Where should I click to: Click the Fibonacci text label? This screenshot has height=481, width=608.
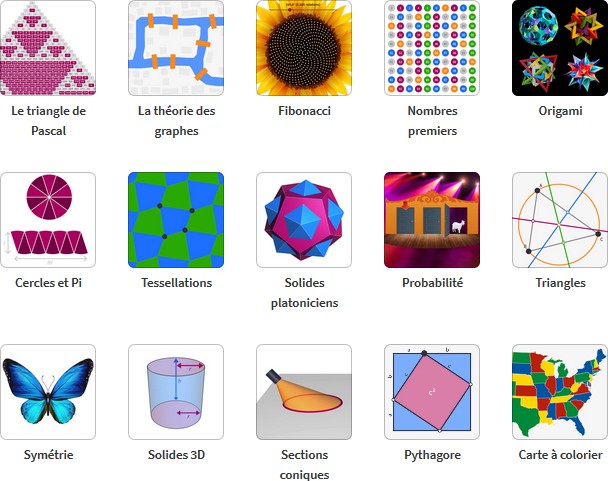pyautogui.click(x=304, y=111)
